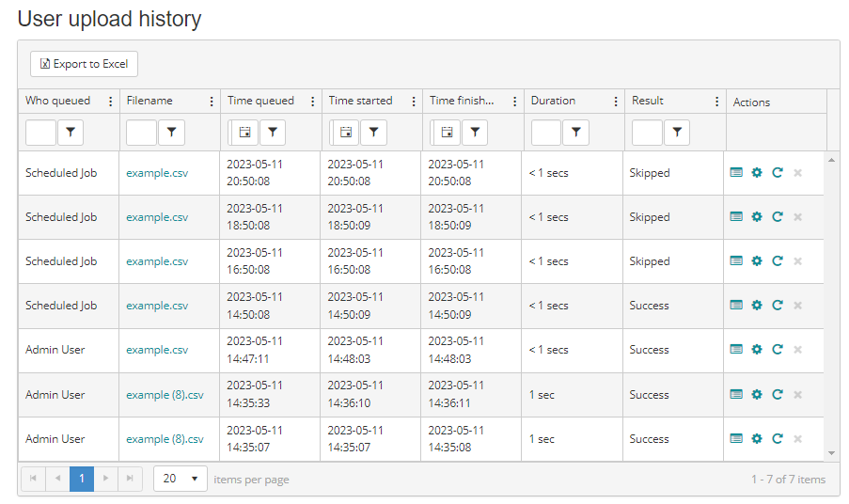Click the refresh icon in the 14:47:11 row
The width and height of the screenshot is (849, 504).
pyautogui.click(x=778, y=350)
